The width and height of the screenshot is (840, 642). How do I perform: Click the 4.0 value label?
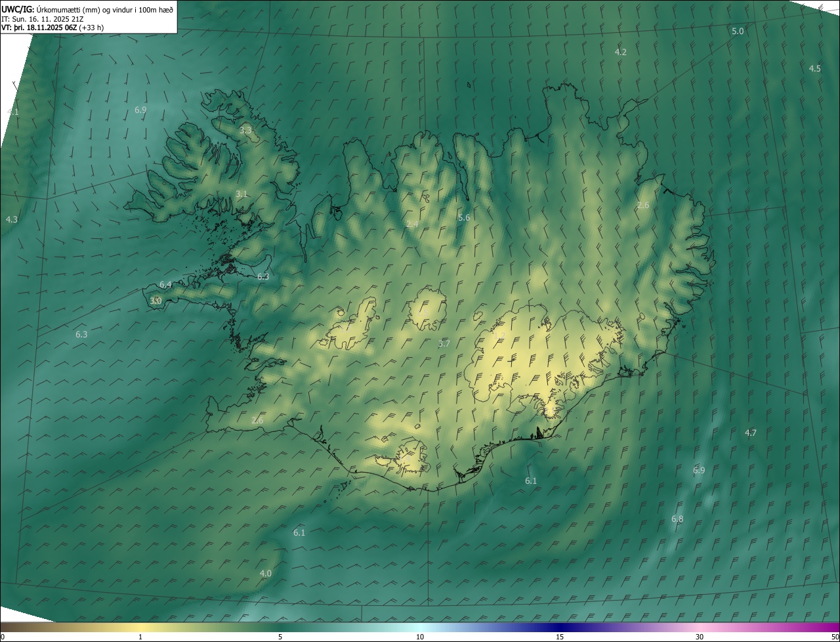click(x=265, y=573)
